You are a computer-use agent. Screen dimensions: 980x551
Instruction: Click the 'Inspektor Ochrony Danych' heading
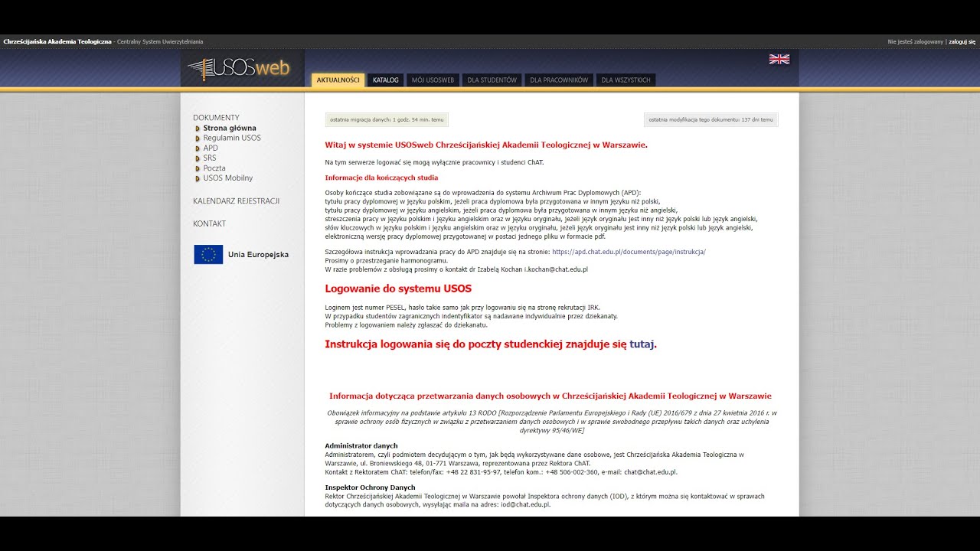[x=370, y=487]
